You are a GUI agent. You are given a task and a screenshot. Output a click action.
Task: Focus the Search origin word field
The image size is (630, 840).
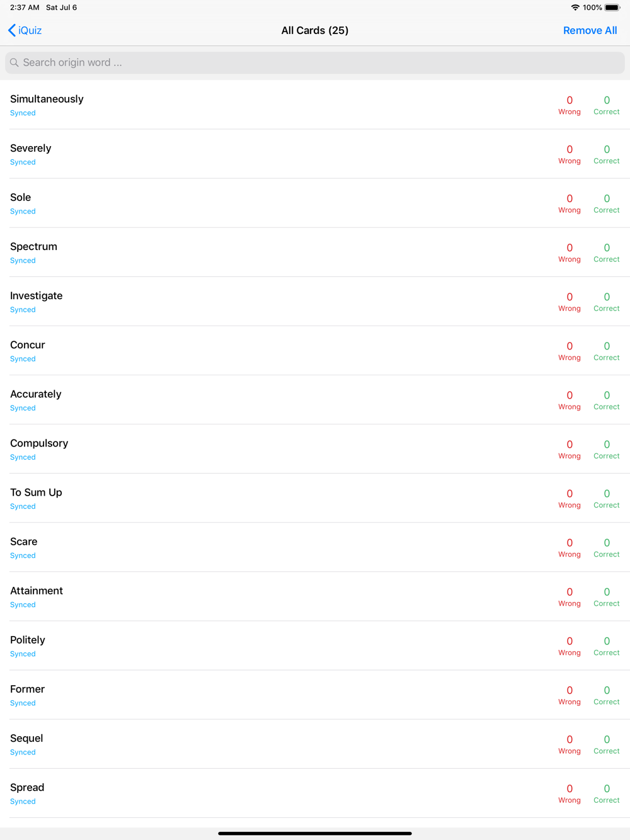pos(315,62)
